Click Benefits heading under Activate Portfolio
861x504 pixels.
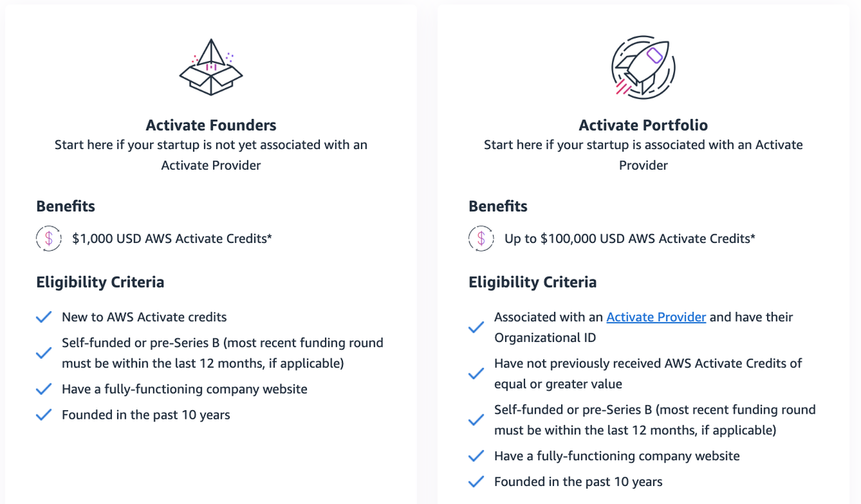(498, 206)
